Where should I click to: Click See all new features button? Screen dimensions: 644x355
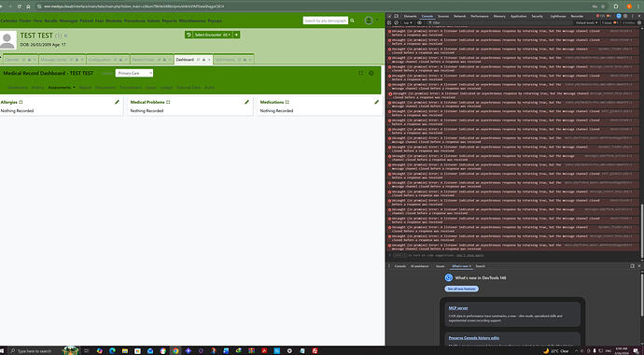click(462, 289)
